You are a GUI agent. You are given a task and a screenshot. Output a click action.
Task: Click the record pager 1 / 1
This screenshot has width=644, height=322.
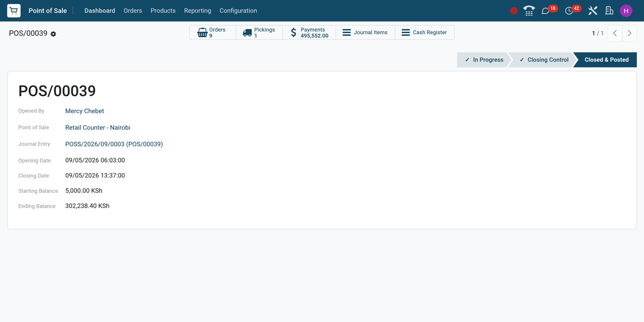pyautogui.click(x=598, y=33)
